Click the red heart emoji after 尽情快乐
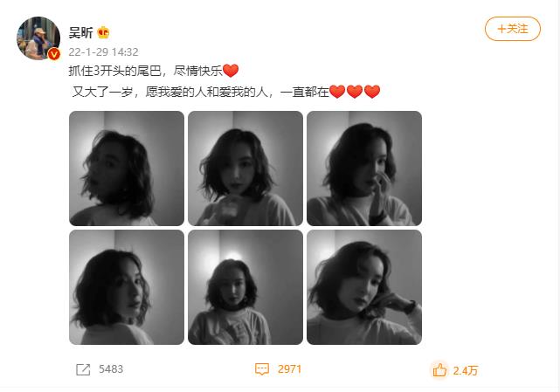Viewport: 560px width, 392px height. tap(231, 71)
